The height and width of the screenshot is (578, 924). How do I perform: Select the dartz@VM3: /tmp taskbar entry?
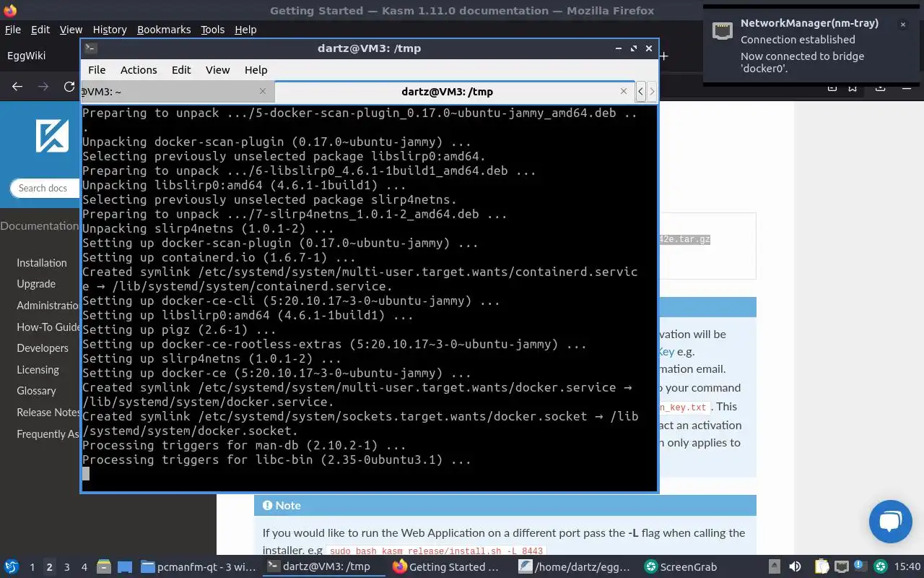[324, 567]
